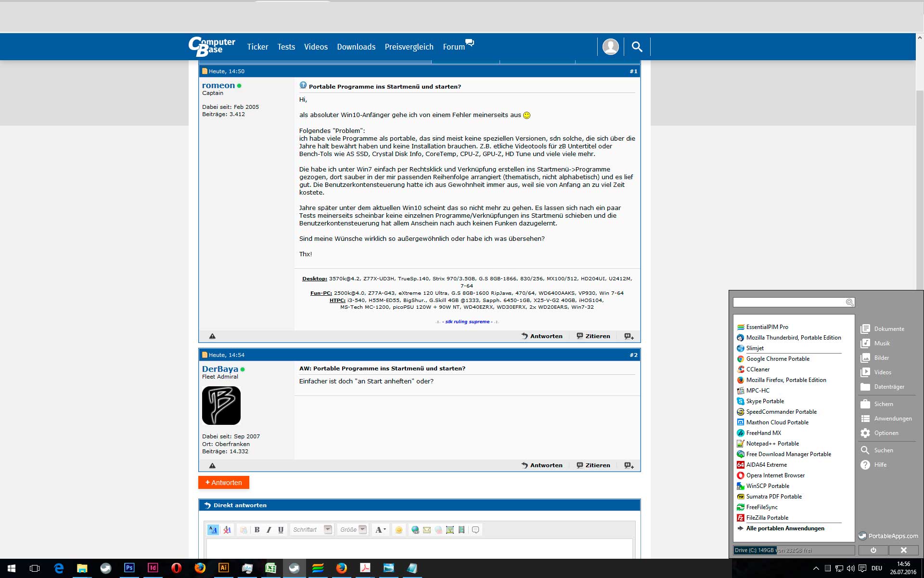
Task: Click the insert video filmstrip icon
Action: click(462, 530)
